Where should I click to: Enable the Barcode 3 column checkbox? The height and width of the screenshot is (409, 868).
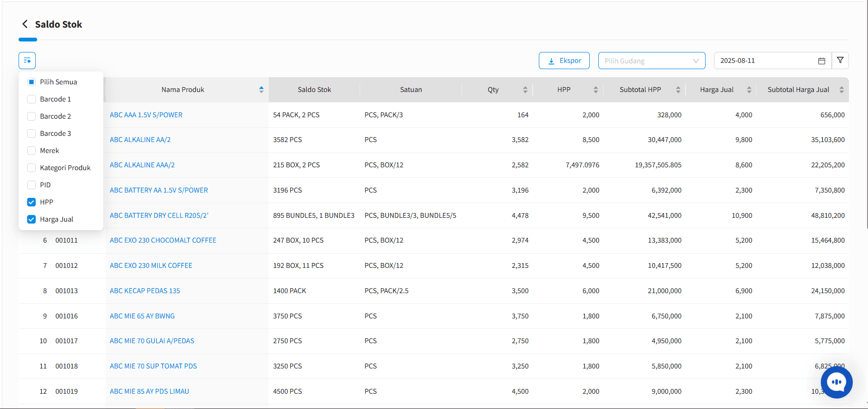pos(31,133)
